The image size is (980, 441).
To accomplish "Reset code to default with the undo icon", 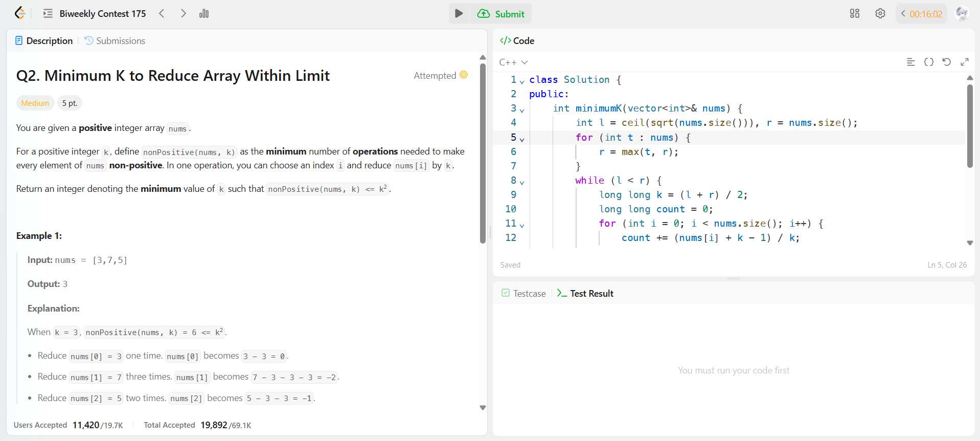I will [946, 62].
